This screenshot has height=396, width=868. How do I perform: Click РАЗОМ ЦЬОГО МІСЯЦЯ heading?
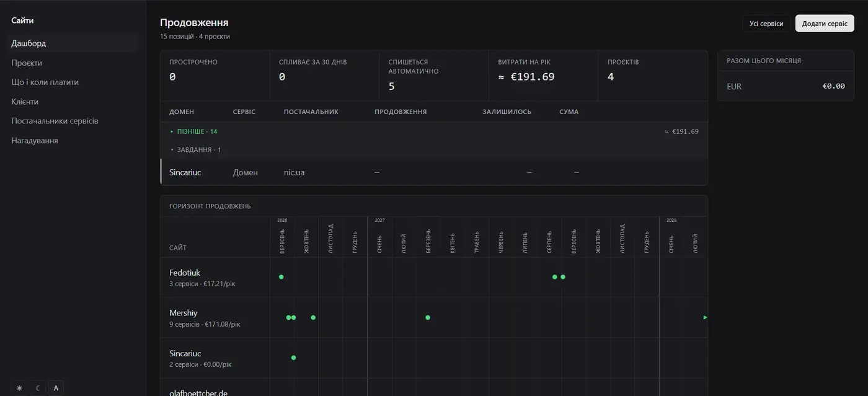764,61
